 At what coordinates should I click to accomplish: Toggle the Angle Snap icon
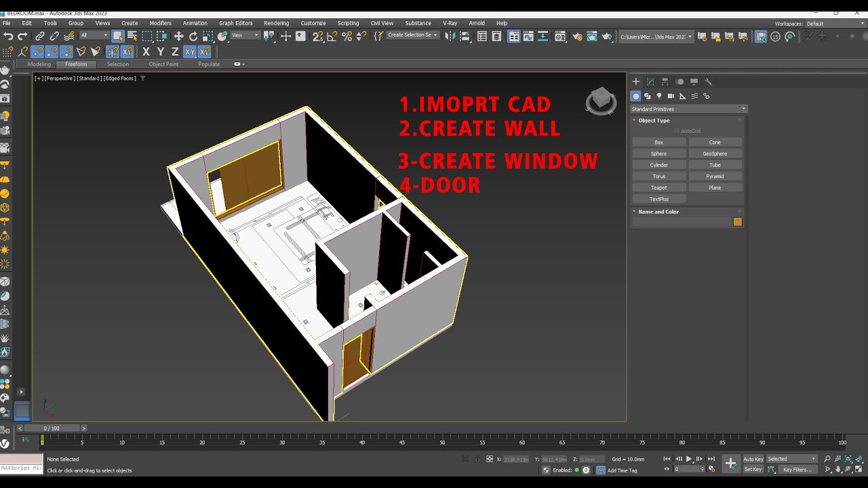332,36
